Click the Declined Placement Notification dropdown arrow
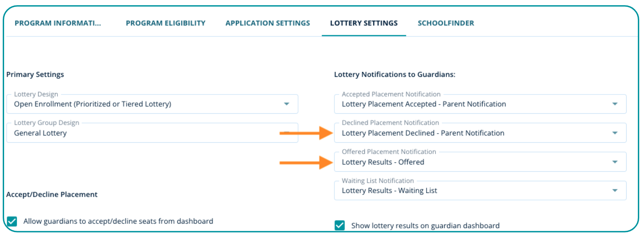 [615, 133]
